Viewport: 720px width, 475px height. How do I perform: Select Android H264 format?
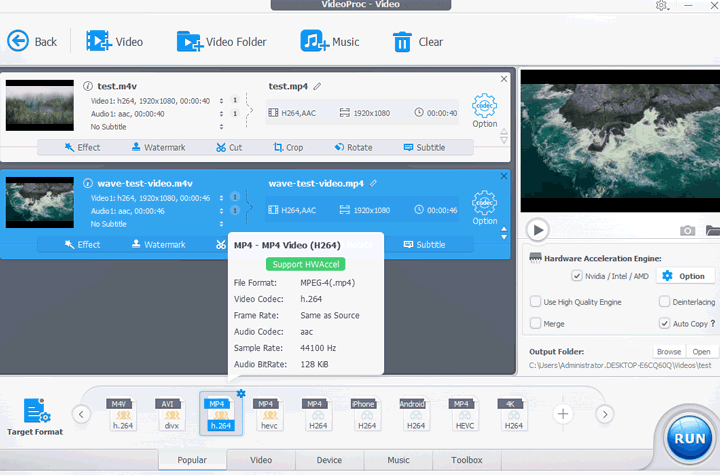click(x=416, y=414)
